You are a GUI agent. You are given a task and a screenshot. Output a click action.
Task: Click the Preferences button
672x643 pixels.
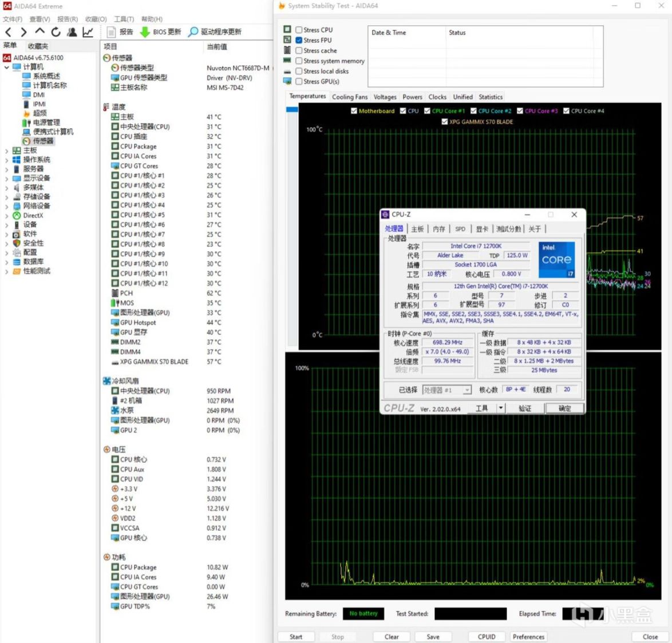[528, 637]
